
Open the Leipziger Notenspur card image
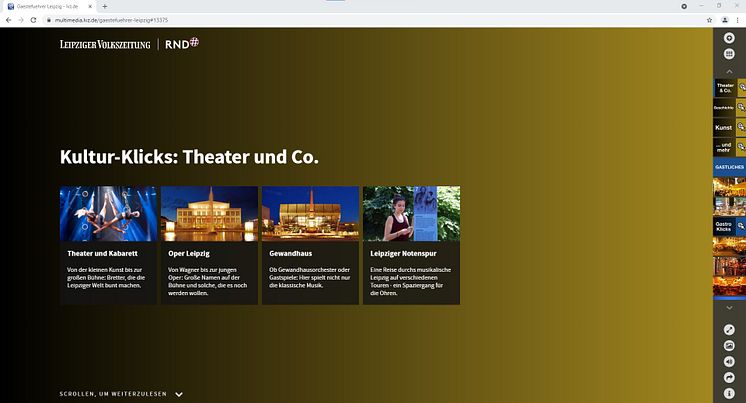coord(412,214)
